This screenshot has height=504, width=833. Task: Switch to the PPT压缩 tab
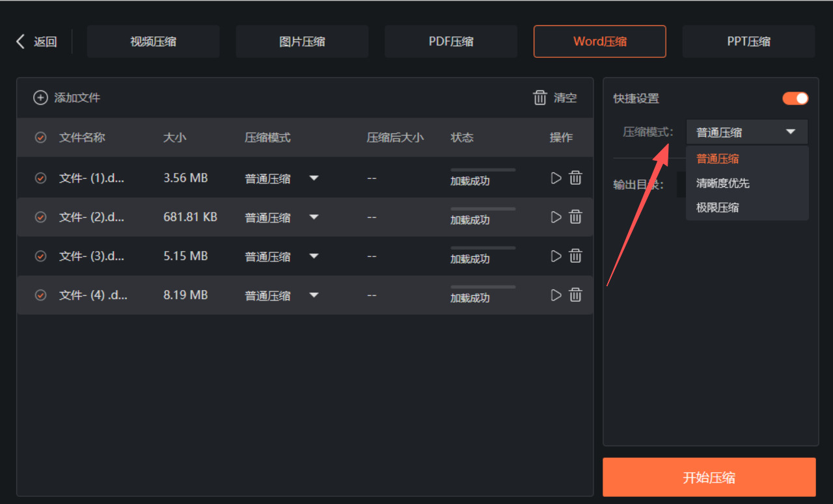click(x=748, y=42)
